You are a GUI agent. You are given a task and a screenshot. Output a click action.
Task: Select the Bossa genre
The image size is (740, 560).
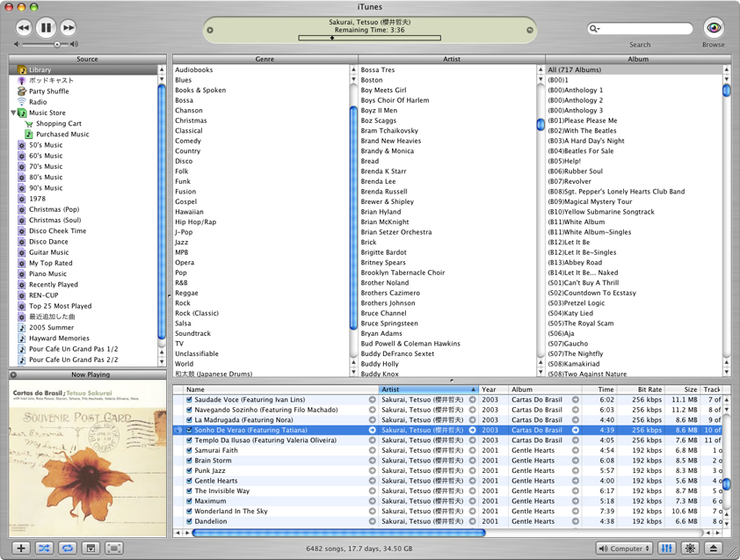[x=261, y=100]
